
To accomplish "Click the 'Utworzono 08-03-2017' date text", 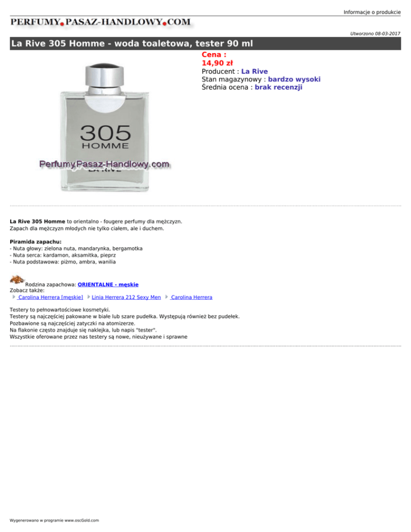I will tap(375, 34).
